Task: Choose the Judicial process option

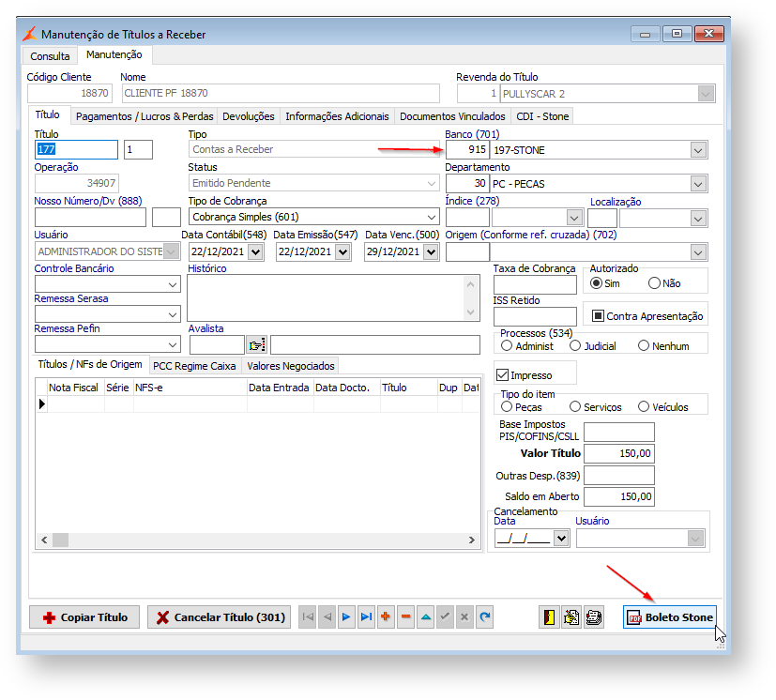Action: click(575, 346)
